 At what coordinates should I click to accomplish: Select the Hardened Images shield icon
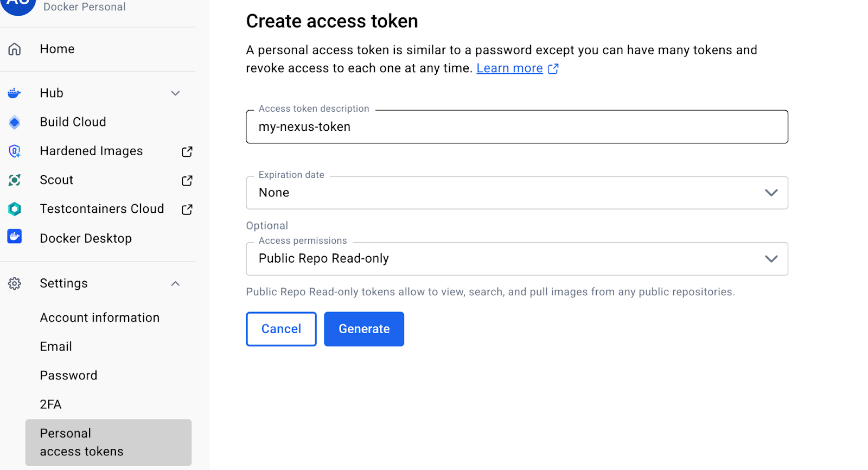14,151
